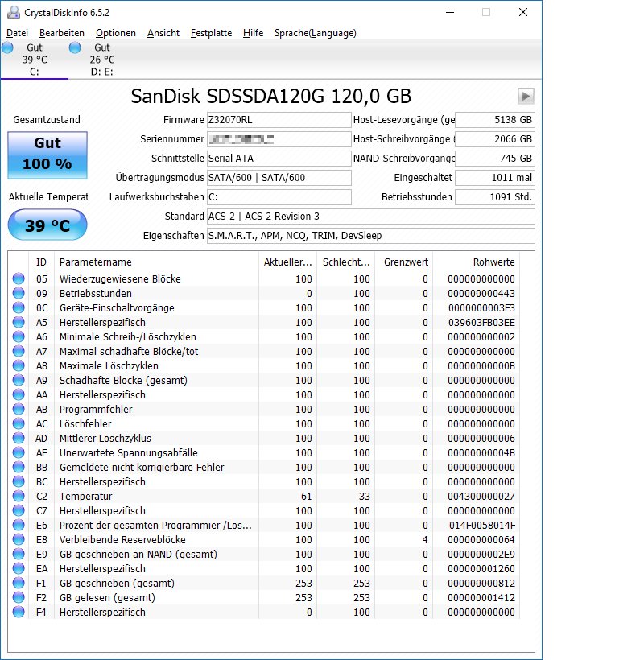Select 'GB geschrieben an NAND (gesamt)' text
This screenshot has height=660, width=644.
coord(138,555)
